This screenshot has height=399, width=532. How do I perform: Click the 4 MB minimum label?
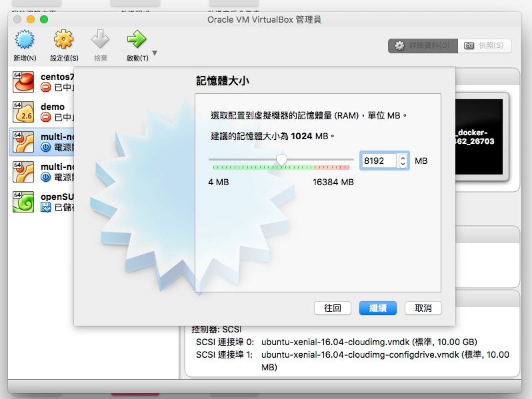(219, 183)
